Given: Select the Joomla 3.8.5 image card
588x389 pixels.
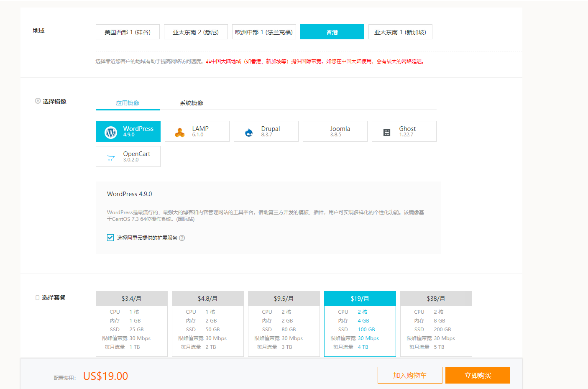Looking at the screenshot, I should (x=335, y=131).
